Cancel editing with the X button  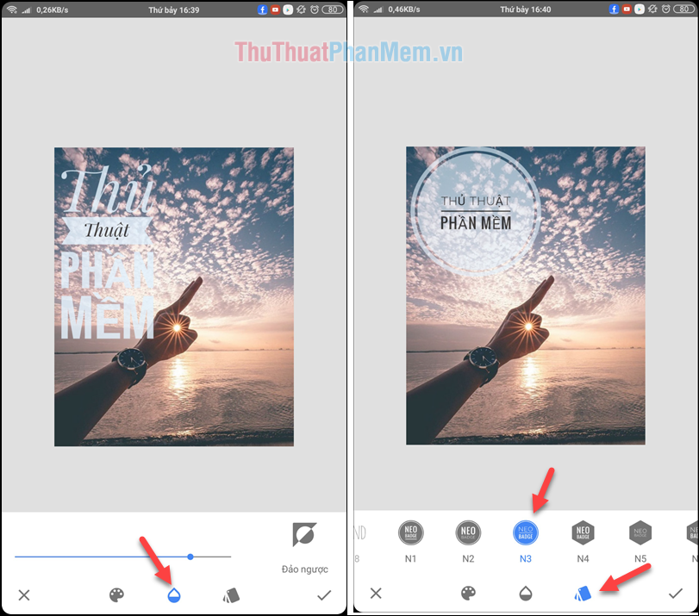click(x=24, y=594)
